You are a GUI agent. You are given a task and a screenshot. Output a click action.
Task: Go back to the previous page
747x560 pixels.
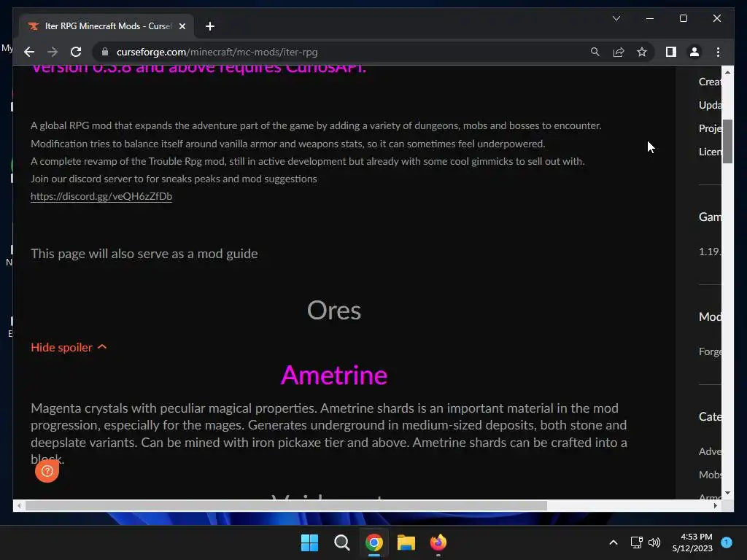[29, 52]
